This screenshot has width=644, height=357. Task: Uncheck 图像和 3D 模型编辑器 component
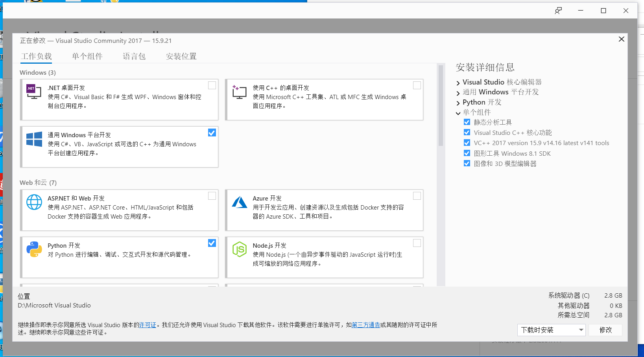467,164
